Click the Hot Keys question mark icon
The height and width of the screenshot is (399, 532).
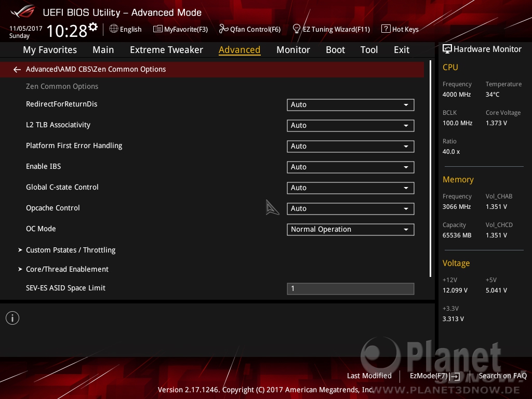click(x=386, y=29)
